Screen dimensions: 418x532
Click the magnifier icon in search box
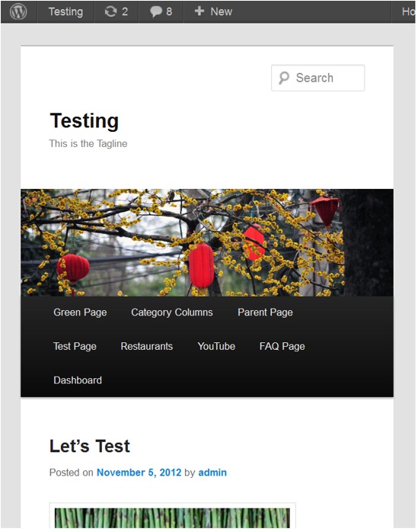[x=284, y=78]
